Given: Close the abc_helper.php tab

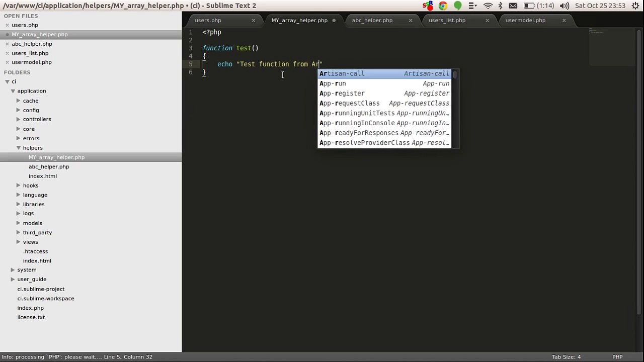Looking at the screenshot, I should [411, 21].
